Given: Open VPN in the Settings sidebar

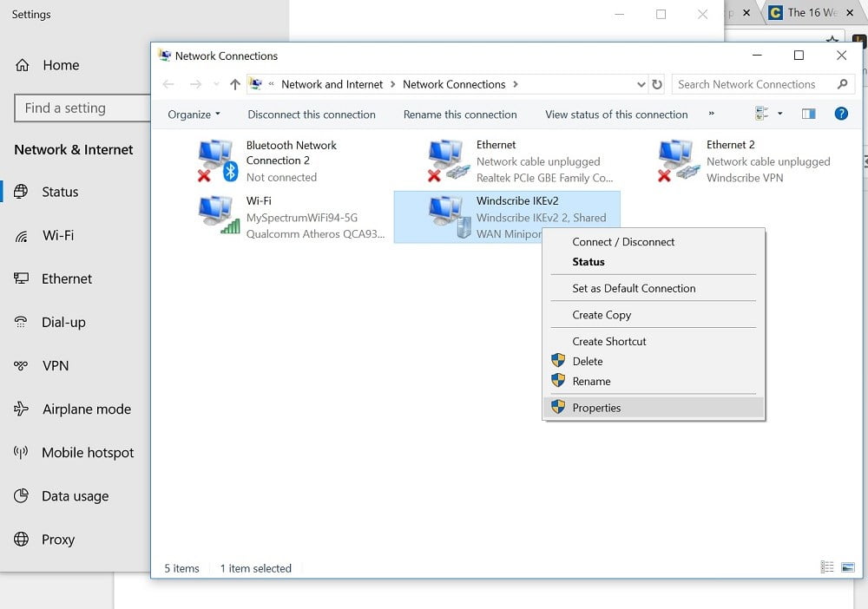Looking at the screenshot, I should pos(56,366).
